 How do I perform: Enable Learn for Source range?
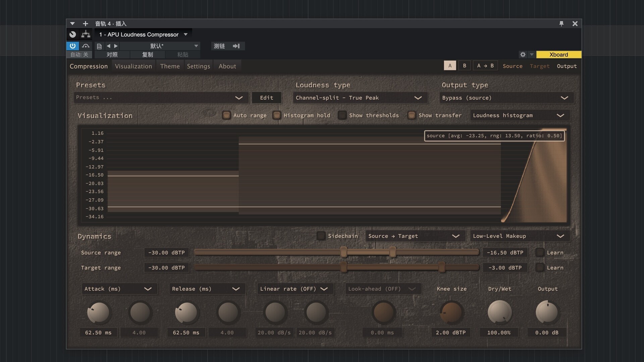[539, 252]
